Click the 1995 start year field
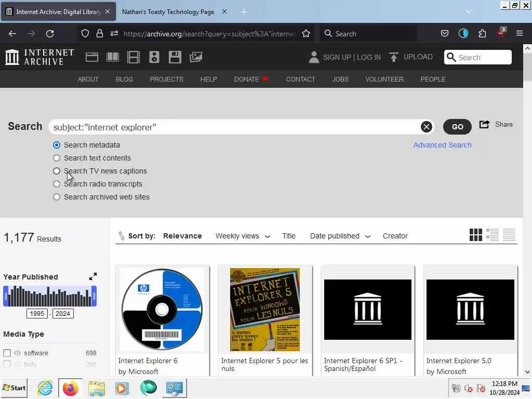Screen dimensions: 532x399 (x=37, y=313)
